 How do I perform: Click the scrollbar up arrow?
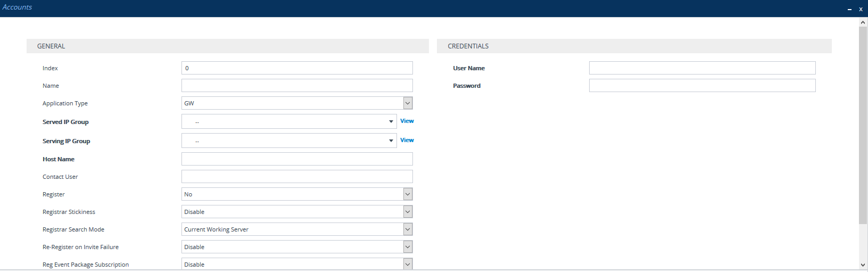[863, 22]
